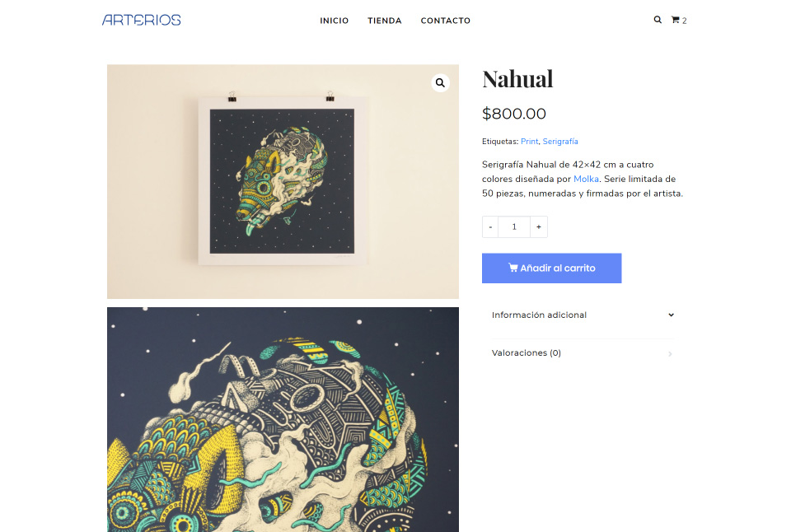Open the TIENDA menu item

point(385,21)
